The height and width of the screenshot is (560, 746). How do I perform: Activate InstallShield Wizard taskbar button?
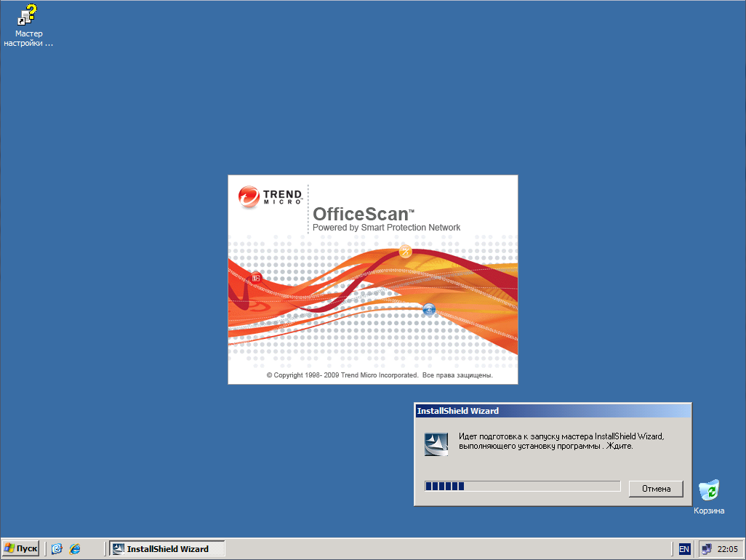pos(167,548)
